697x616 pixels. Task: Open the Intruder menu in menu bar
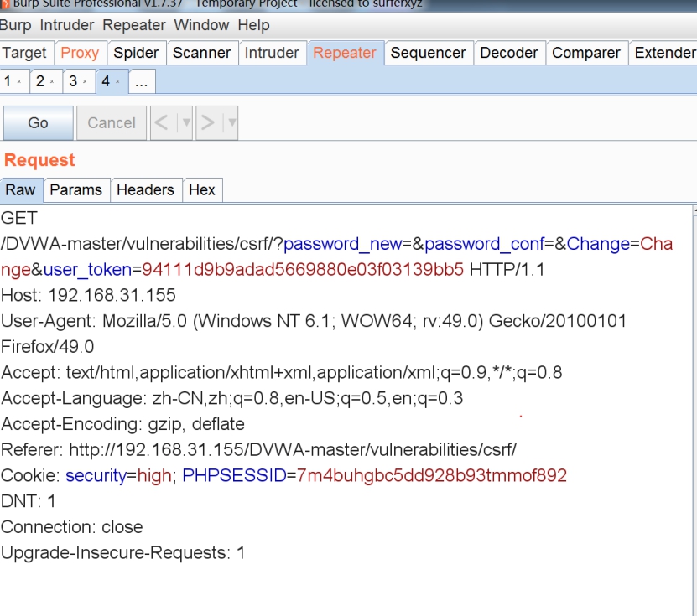pyautogui.click(x=66, y=25)
